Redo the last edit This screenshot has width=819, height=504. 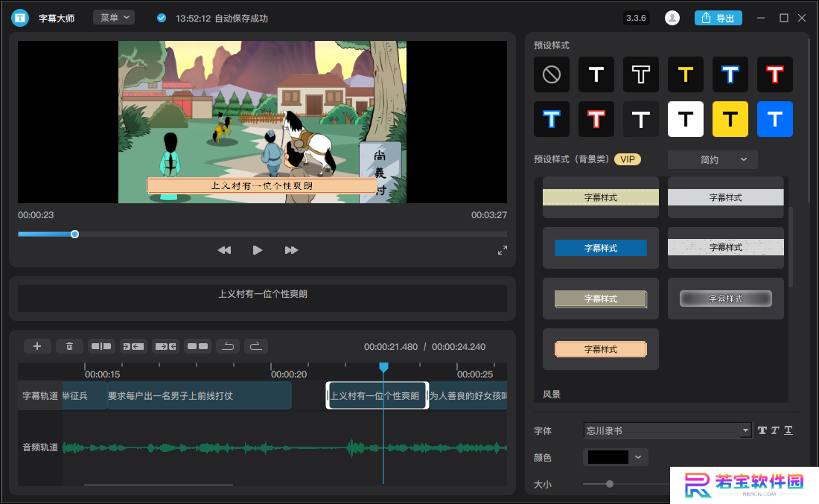[x=255, y=346]
